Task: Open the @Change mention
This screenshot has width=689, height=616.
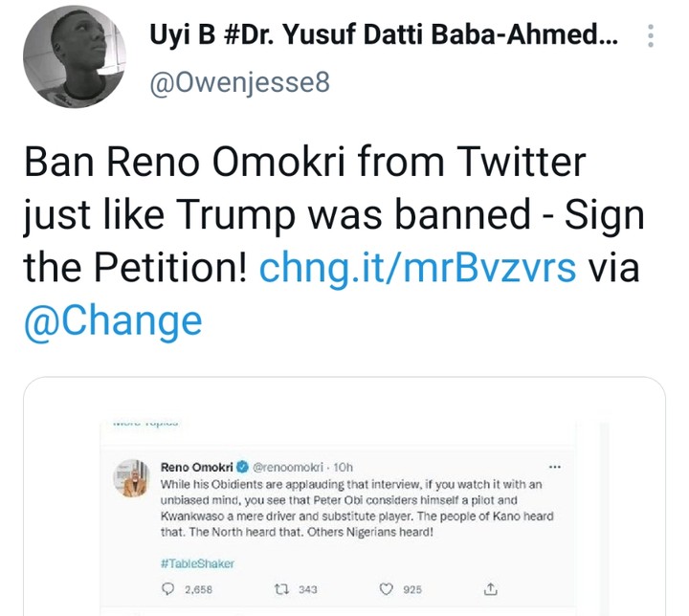Action: point(114,319)
